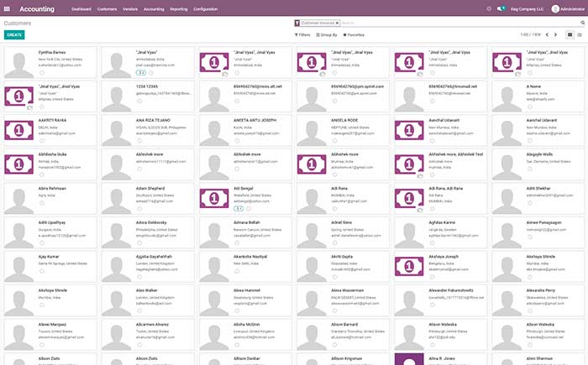
Task: Open the Configuration menu
Action: pos(206,9)
